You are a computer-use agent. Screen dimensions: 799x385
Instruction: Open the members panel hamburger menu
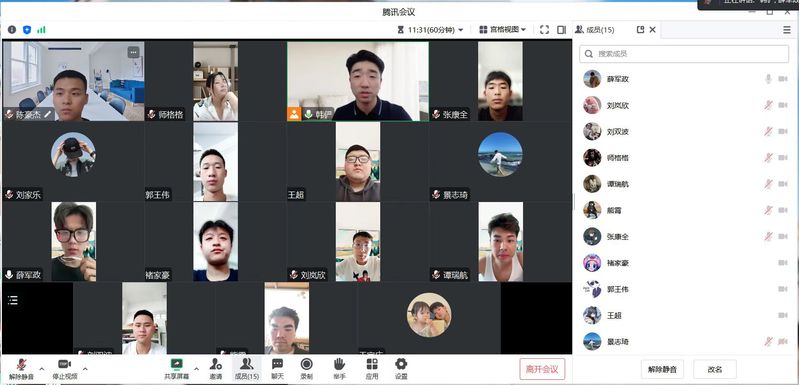tap(787, 30)
